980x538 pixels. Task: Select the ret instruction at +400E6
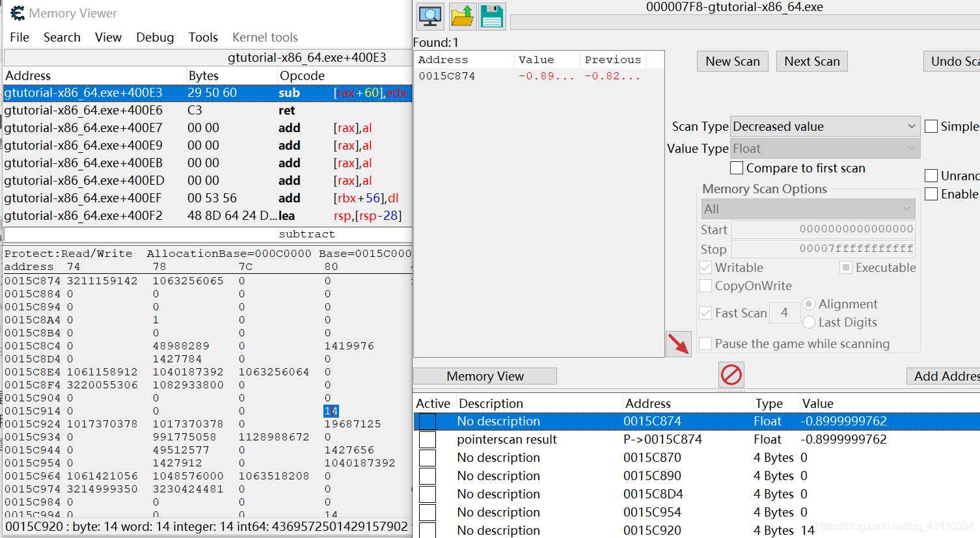(208, 111)
